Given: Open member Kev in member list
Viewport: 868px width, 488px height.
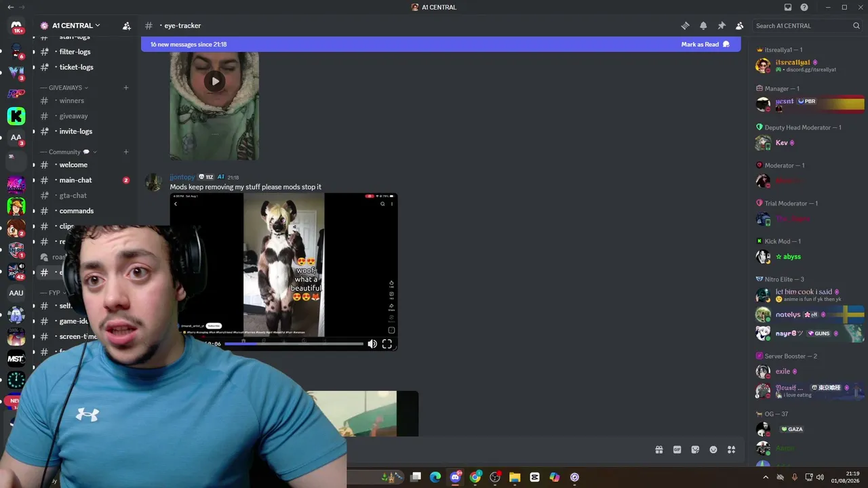Looking at the screenshot, I should point(810,143).
